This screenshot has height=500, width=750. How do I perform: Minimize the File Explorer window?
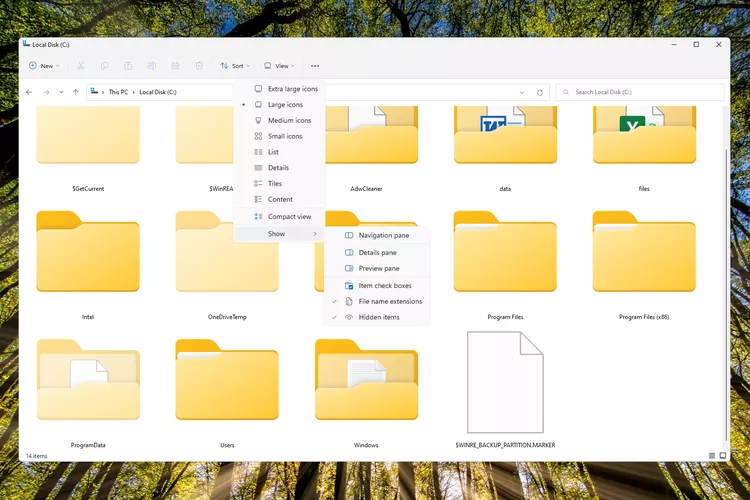(674, 44)
